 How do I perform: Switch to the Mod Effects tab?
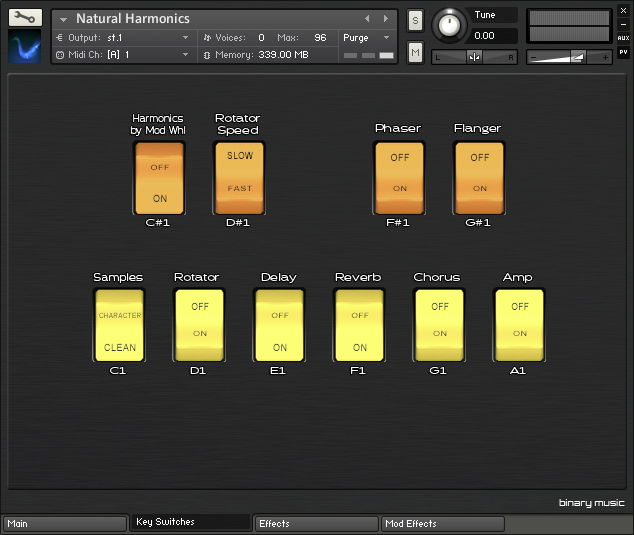click(x=442, y=523)
